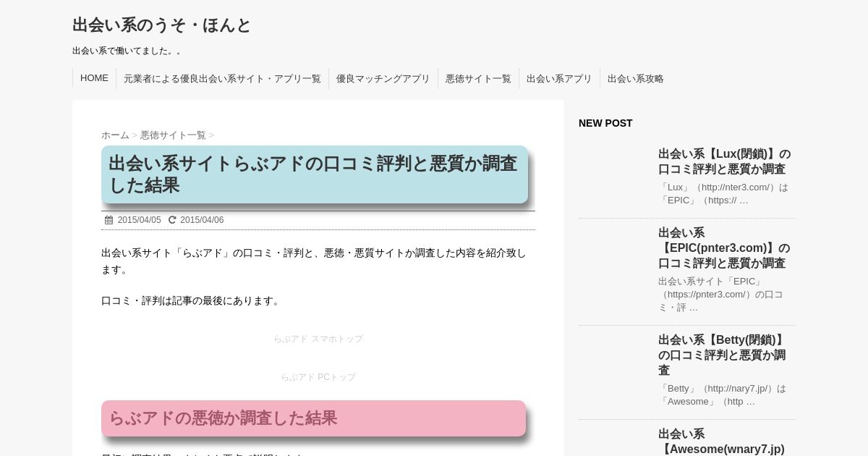Select 優良マッチングアプリ in navigation

pyautogui.click(x=383, y=79)
